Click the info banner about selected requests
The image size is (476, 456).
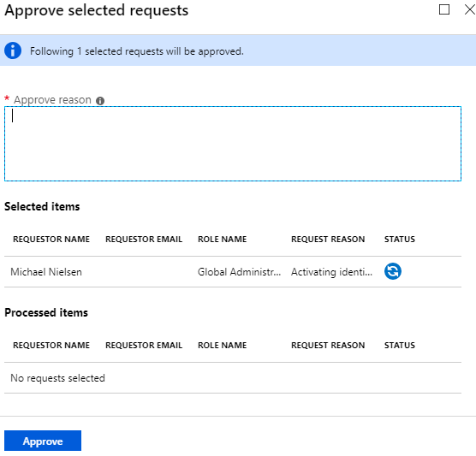pyautogui.click(x=238, y=50)
